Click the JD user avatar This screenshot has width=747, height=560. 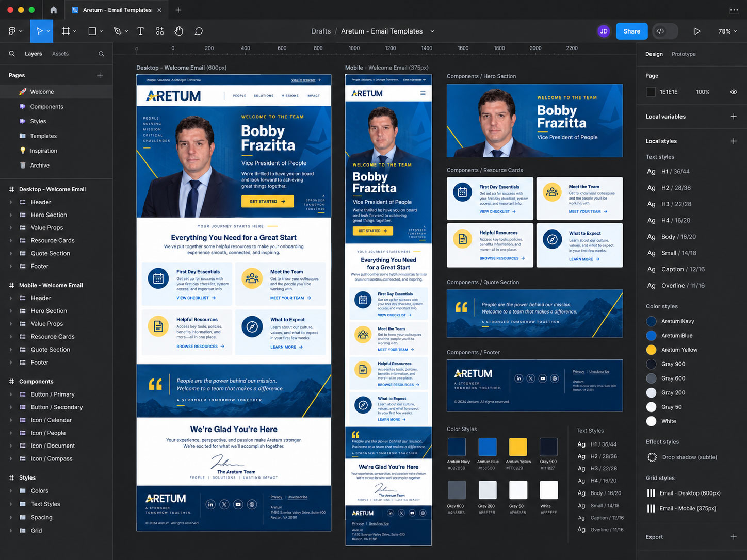point(604,31)
